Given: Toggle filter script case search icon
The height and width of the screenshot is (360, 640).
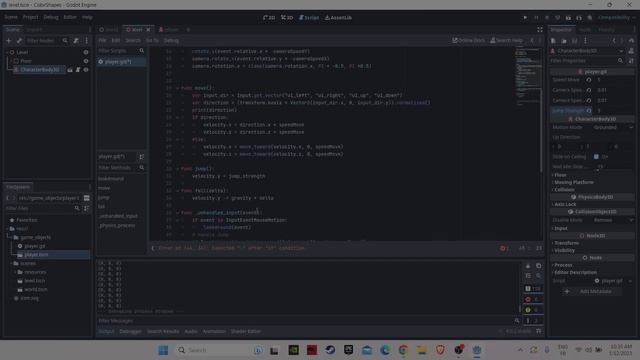Looking at the screenshot, I should pyautogui.click(x=142, y=51).
